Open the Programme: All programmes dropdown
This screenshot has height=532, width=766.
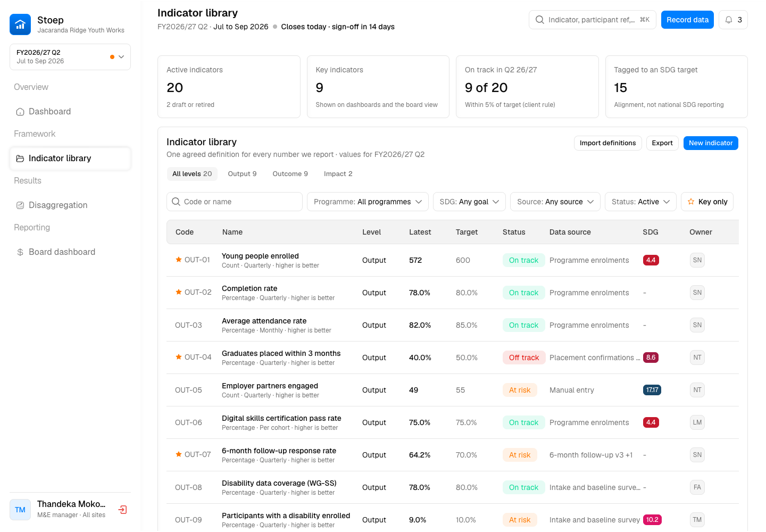[x=368, y=202]
